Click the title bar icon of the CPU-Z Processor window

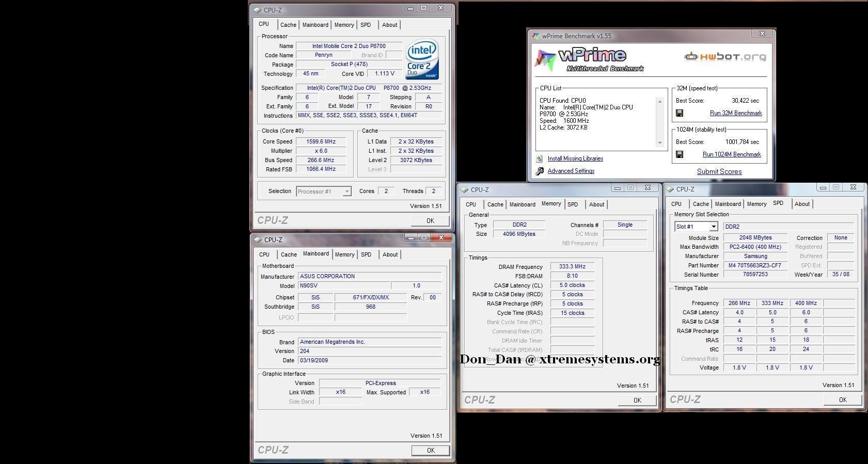(x=258, y=10)
